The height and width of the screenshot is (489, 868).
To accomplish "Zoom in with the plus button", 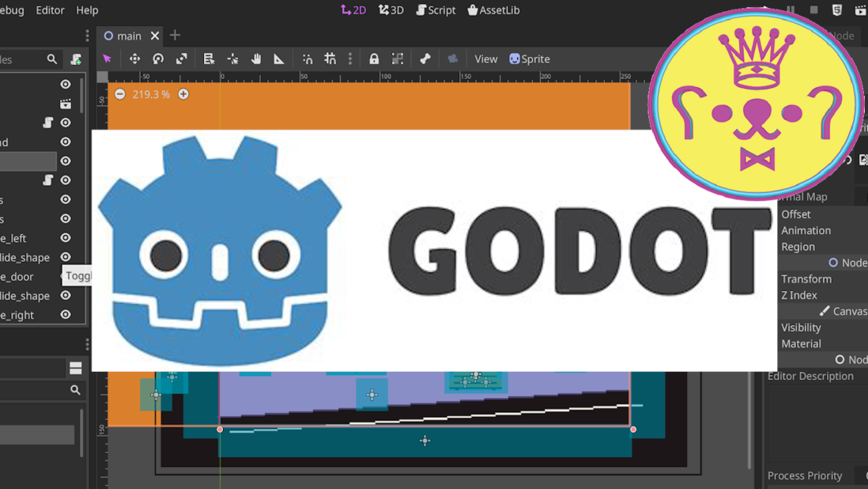I will (183, 94).
